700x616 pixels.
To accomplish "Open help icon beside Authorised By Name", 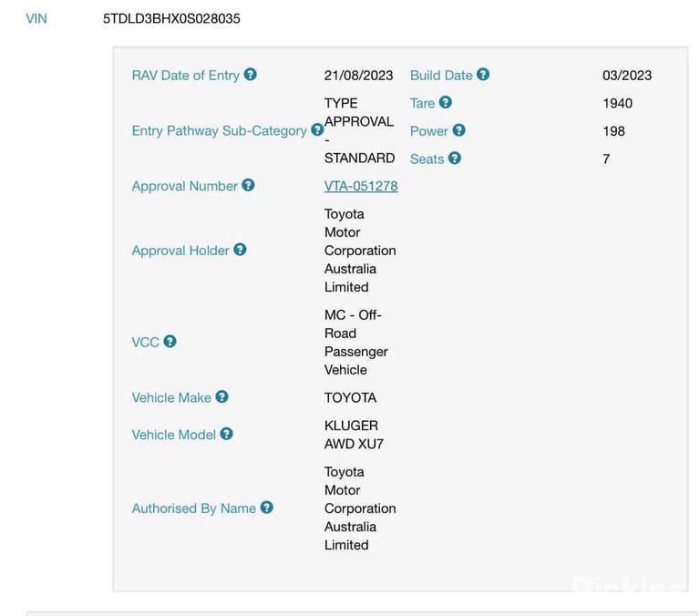I will [x=267, y=508].
